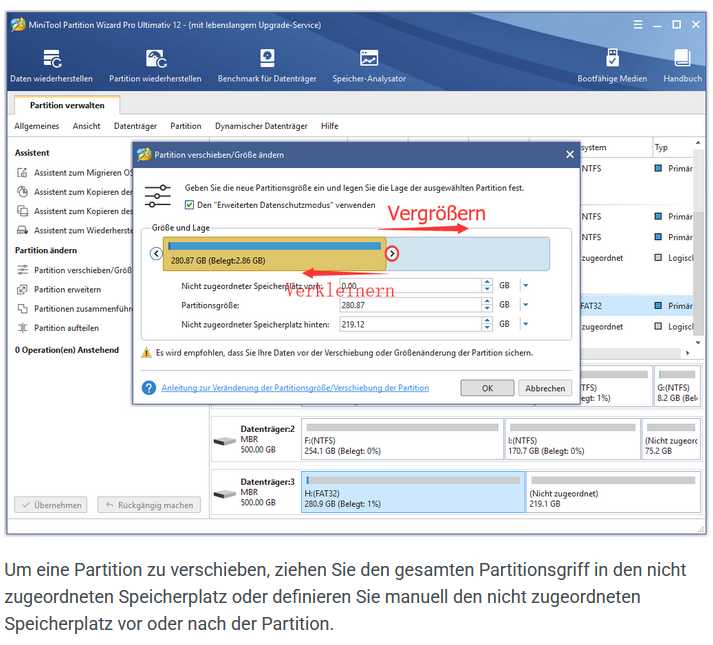The image size is (713, 645).
Task: Select the FAT32 Primär row
Action: [x=637, y=306]
